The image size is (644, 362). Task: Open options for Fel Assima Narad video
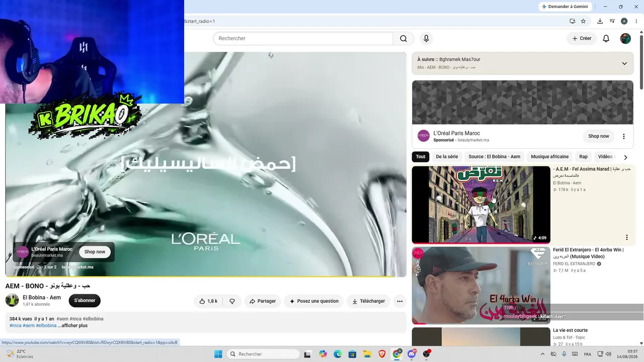(627, 237)
